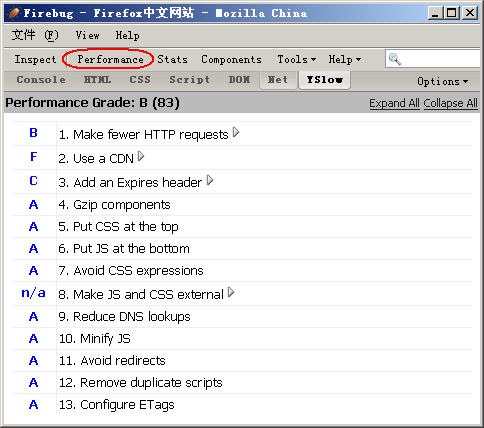This screenshot has width=484, height=428.
Task: Open the View menu
Action: coord(87,35)
